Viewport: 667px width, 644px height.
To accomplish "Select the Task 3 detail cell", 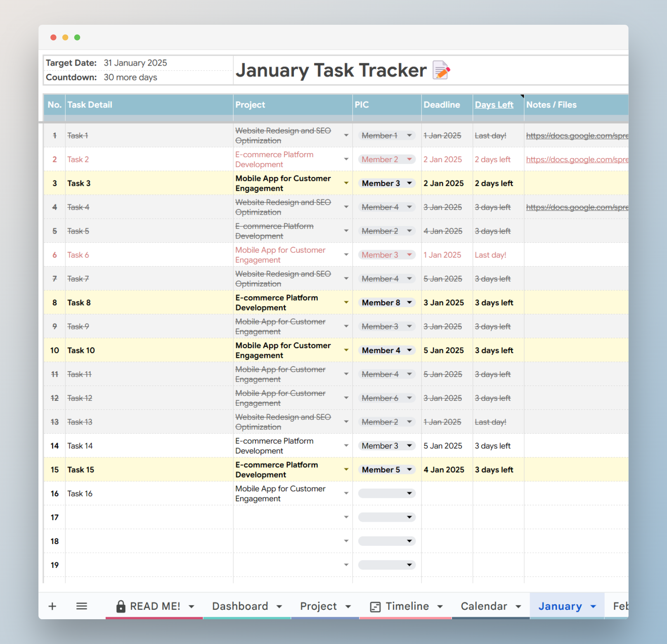I will click(149, 183).
